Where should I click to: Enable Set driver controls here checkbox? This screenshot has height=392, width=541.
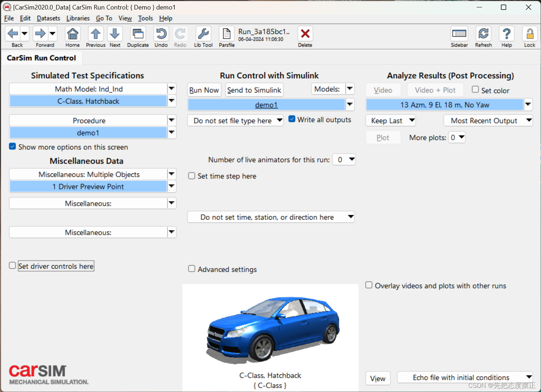(12, 265)
